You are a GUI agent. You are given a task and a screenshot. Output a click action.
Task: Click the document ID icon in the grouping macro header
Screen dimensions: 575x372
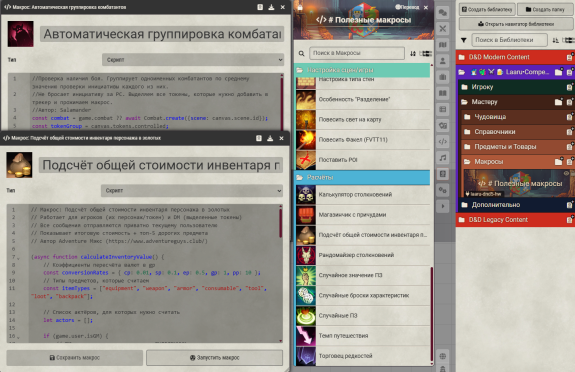(x=260, y=7)
